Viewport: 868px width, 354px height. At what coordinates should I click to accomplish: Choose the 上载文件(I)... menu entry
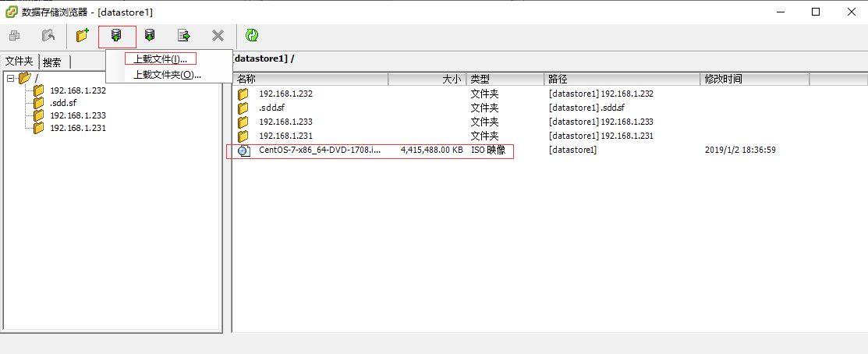click(x=161, y=58)
